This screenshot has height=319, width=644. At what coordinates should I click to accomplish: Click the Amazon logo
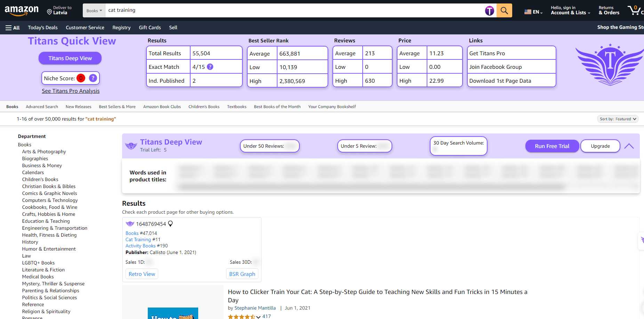22,10
